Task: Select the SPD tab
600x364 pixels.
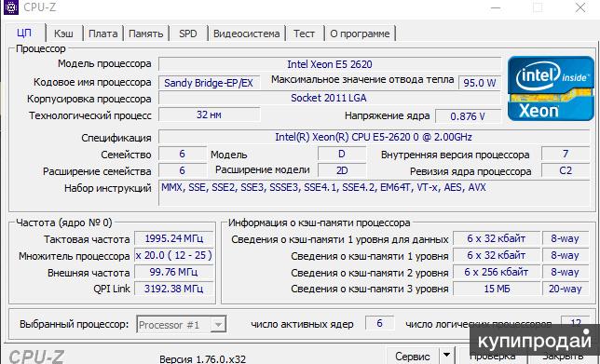Action: coord(188,34)
